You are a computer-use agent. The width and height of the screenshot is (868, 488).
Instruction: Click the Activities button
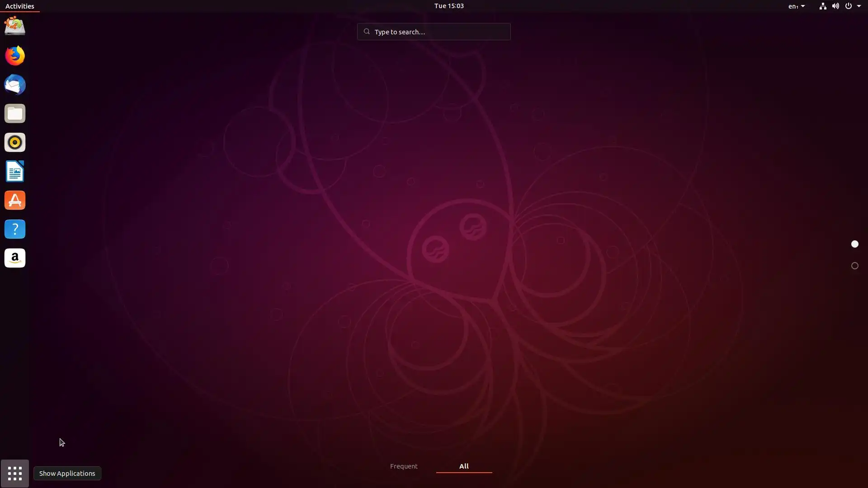click(19, 6)
